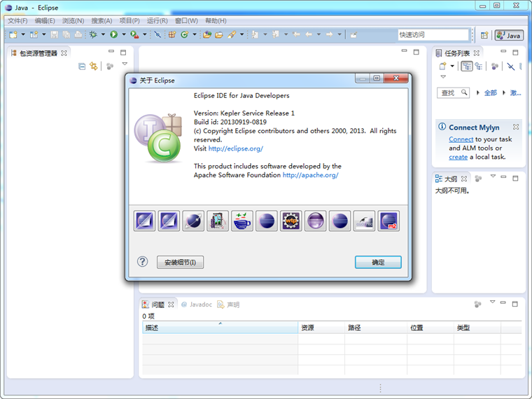
Task: Open the http://apache.org/ link
Action: (310, 175)
